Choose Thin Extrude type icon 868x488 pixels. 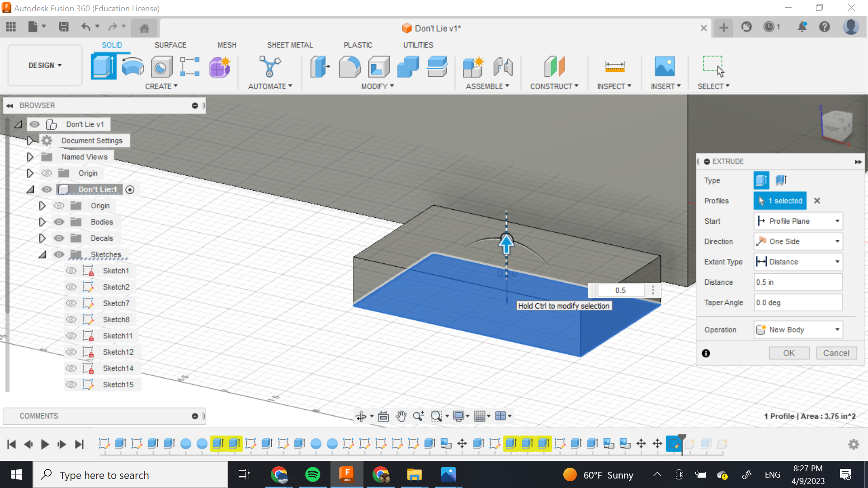point(781,180)
